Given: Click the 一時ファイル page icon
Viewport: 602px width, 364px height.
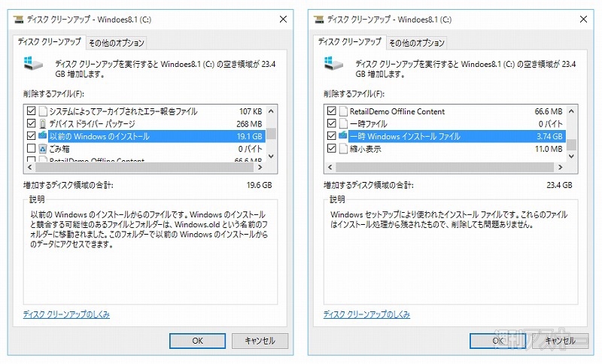Looking at the screenshot, I should point(343,123).
